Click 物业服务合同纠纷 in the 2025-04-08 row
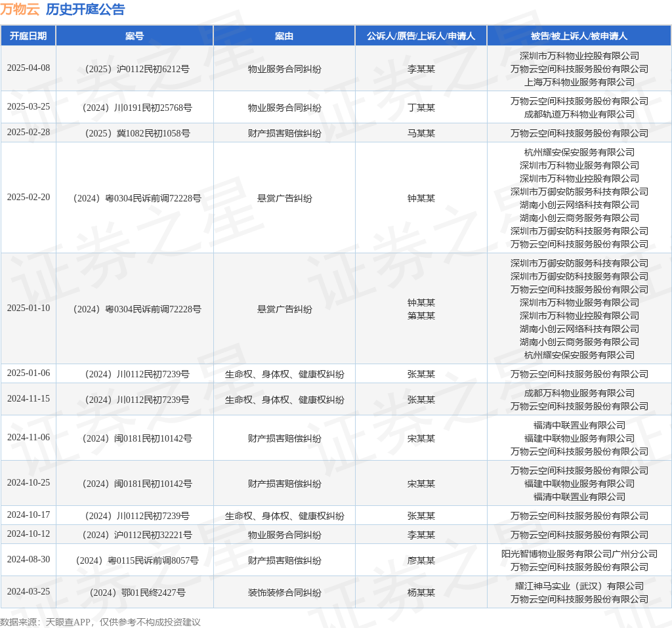The height and width of the screenshot is (628, 672). click(x=284, y=69)
